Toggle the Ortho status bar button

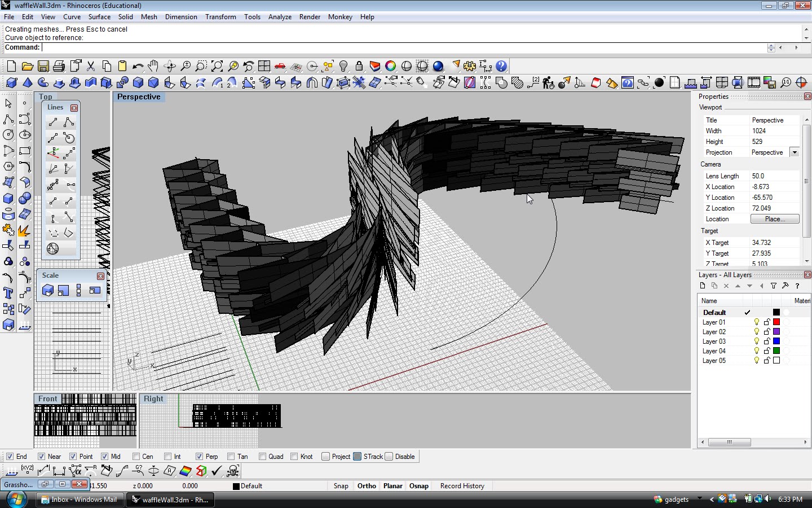click(x=367, y=486)
